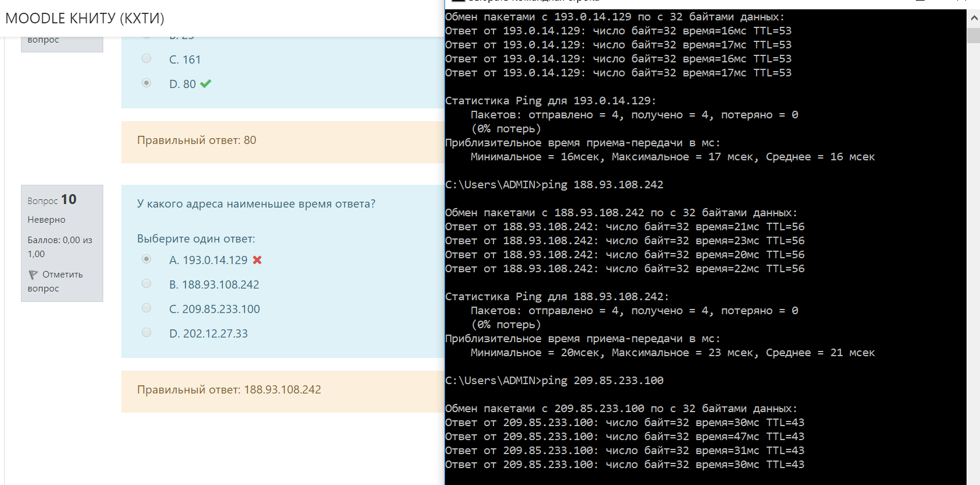Screen dimensions: 980x485
Task: Click the text Правильный ответ: 80
Action: pyautogui.click(x=197, y=140)
